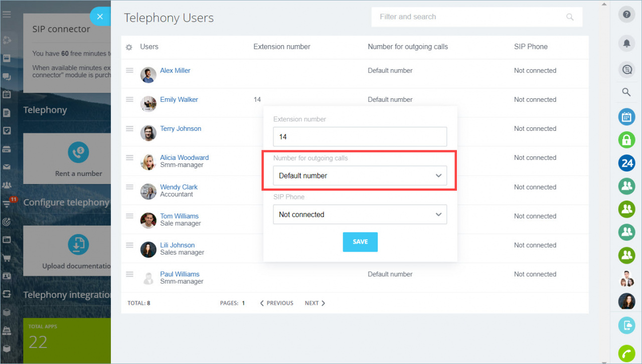Open Emily Walker's profile link
This screenshot has height=364, width=642.
point(179,100)
